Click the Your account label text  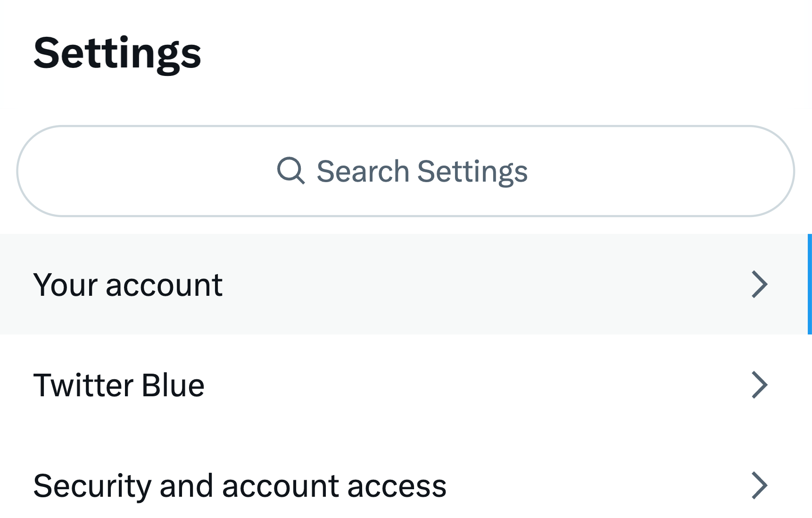click(x=128, y=285)
